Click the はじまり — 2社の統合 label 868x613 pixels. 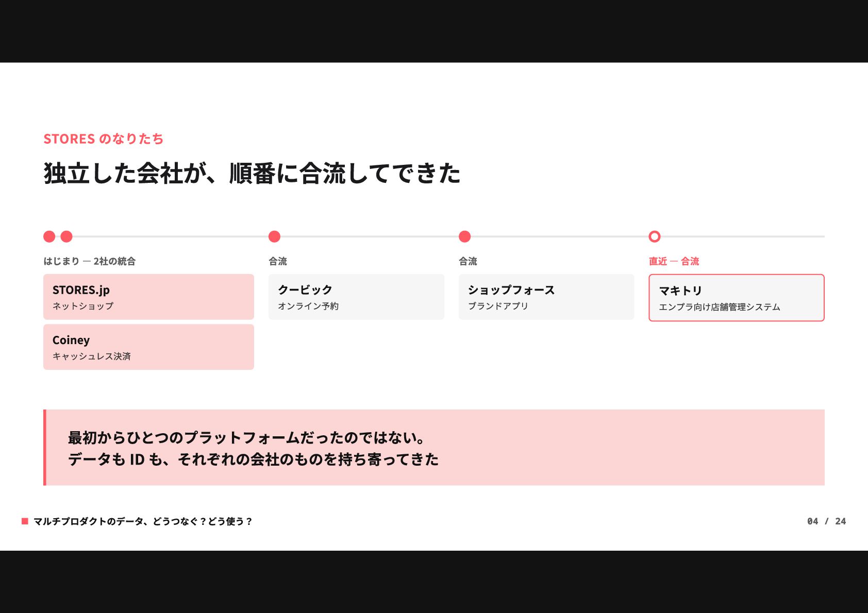(90, 261)
